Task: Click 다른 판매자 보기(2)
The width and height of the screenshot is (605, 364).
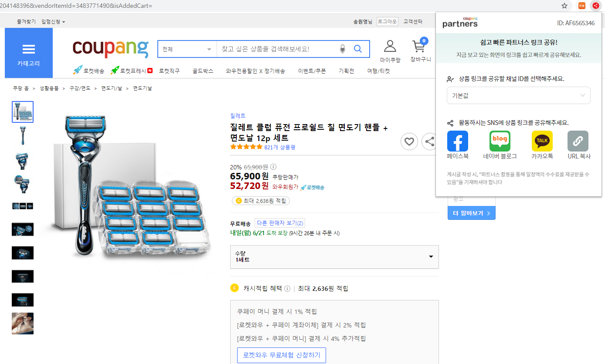Action: (x=280, y=223)
